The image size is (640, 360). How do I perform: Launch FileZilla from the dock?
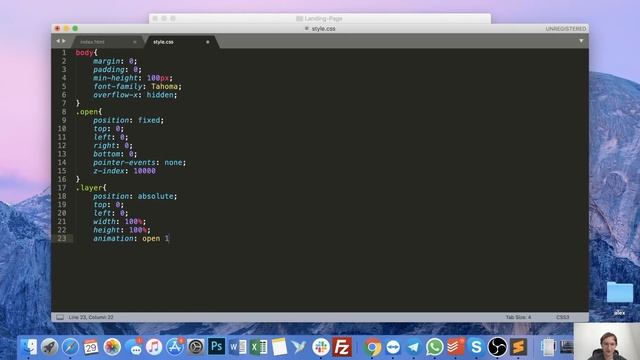point(342,347)
